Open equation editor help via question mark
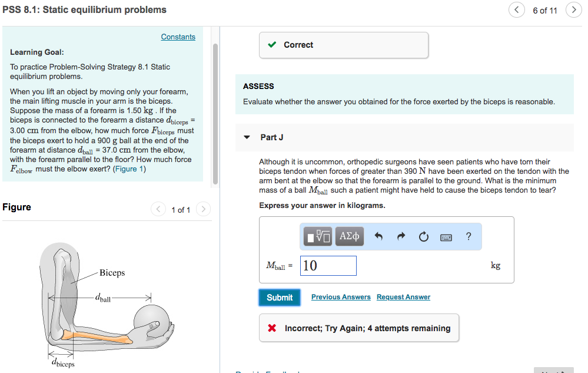 click(x=468, y=237)
